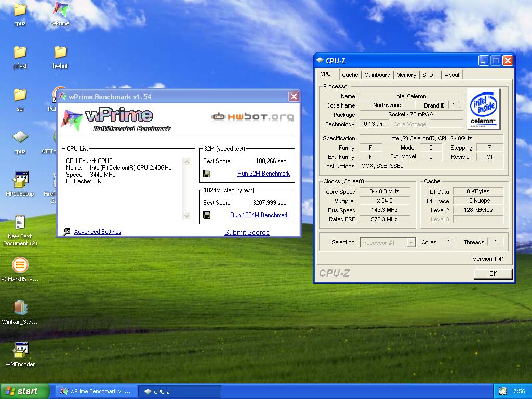Screen dimensions: 532x399
Task: Switch to the SPD tab in CPU-Z
Action: [x=428, y=75]
